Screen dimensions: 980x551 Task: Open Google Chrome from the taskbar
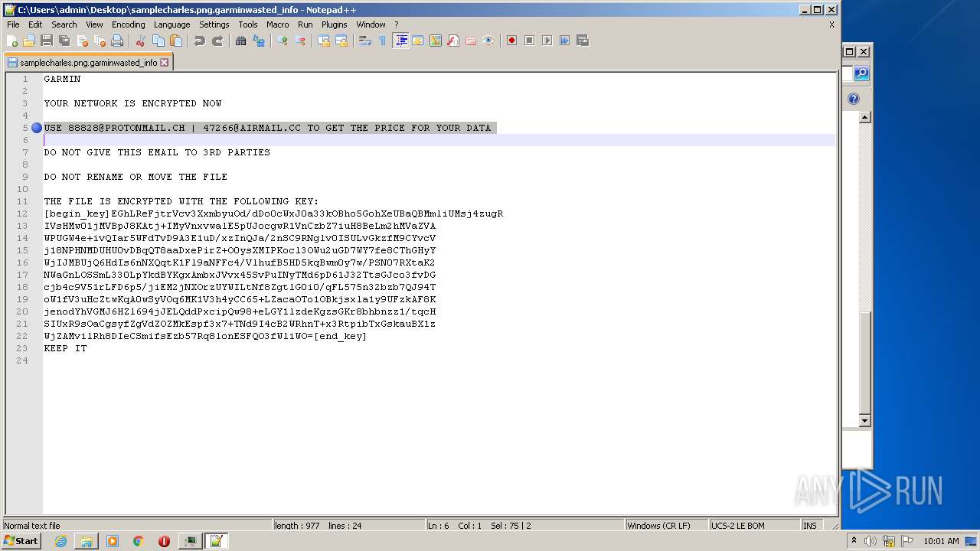(139, 541)
